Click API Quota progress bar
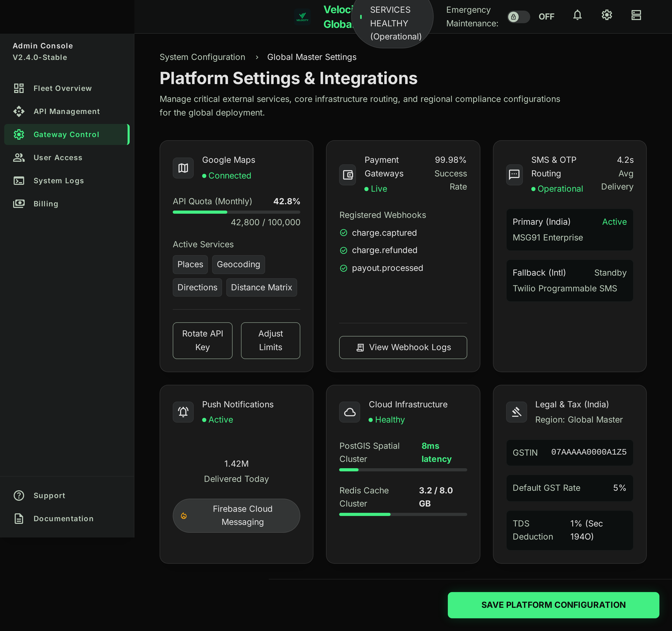This screenshot has height=631, width=672. click(x=236, y=212)
